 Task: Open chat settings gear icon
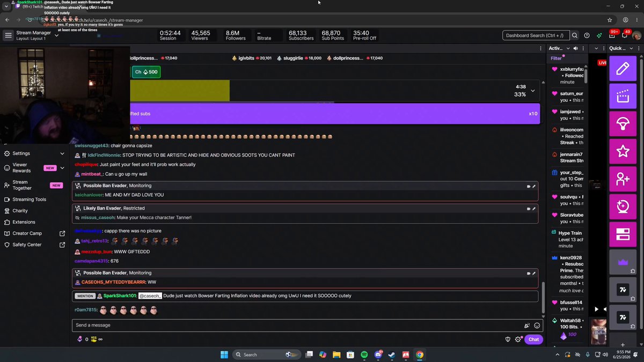pyautogui.click(x=518, y=339)
